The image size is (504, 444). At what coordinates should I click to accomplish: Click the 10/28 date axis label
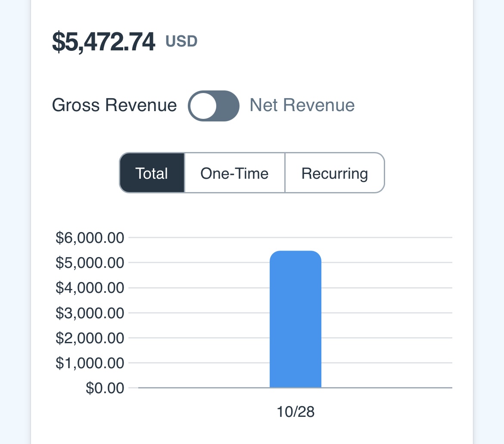tap(296, 412)
